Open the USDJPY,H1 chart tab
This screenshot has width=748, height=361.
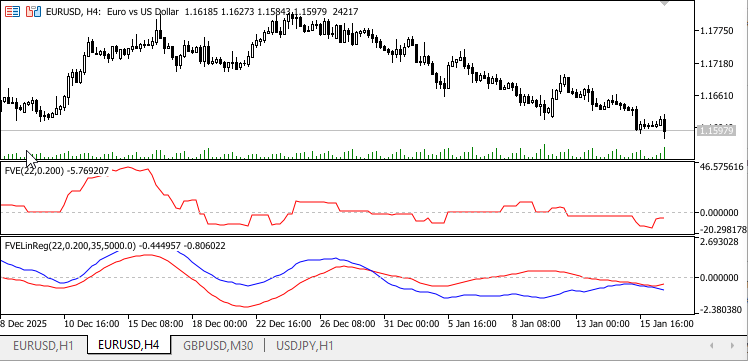(x=304, y=345)
